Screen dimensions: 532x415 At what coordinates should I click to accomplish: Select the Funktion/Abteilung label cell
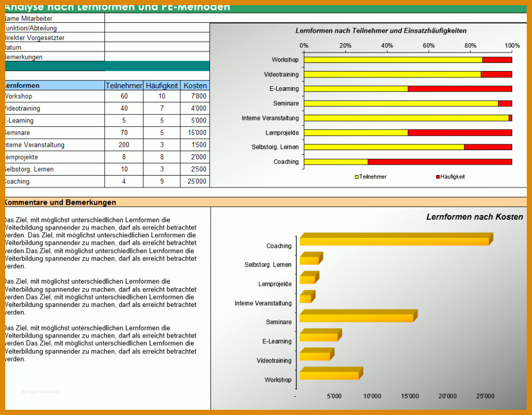(x=55, y=28)
